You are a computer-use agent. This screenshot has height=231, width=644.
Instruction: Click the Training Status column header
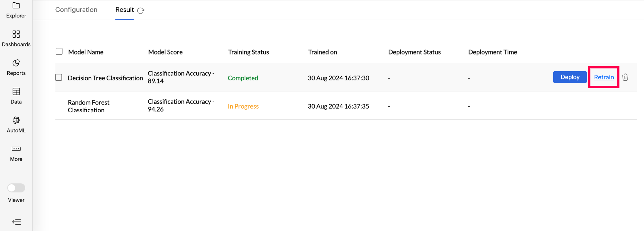click(x=248, y=52)
